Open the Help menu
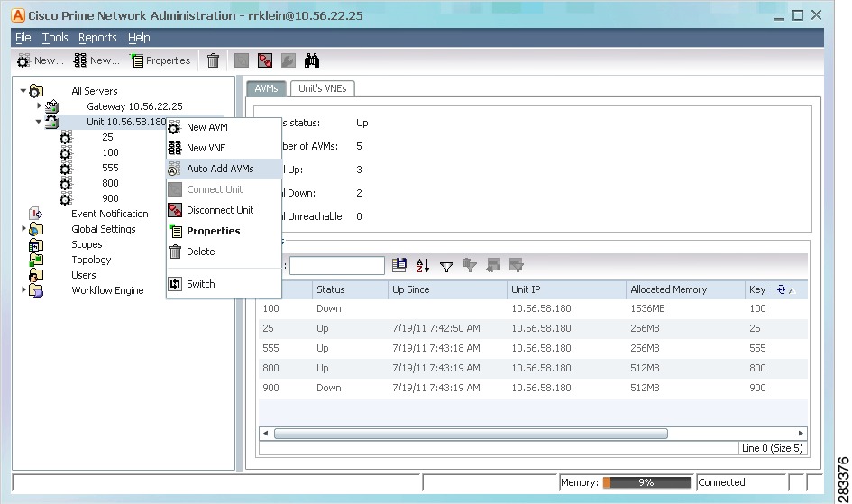The image size is (852, 504). (x=139, y=38)
